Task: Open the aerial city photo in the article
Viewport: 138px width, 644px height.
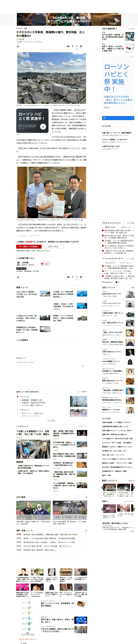Action: click(x=52, y=78)
